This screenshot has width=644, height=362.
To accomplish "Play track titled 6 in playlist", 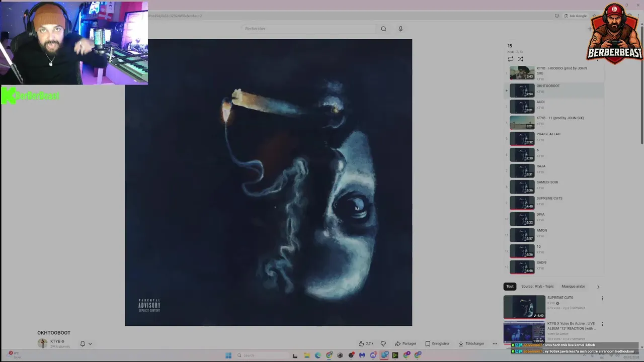I will tap(553, 154).
